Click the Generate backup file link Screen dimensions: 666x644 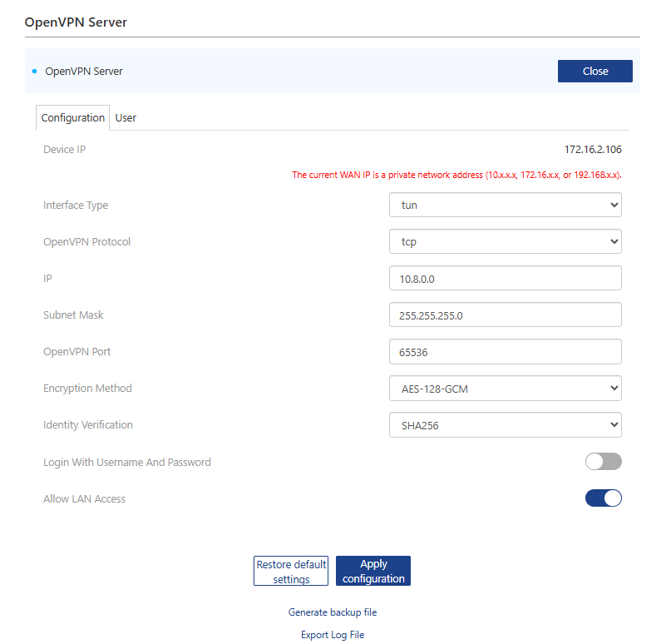[333, 612]
